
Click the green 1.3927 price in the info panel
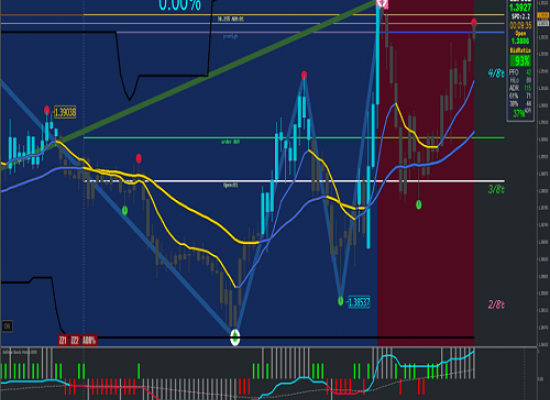tap(521, 7)
